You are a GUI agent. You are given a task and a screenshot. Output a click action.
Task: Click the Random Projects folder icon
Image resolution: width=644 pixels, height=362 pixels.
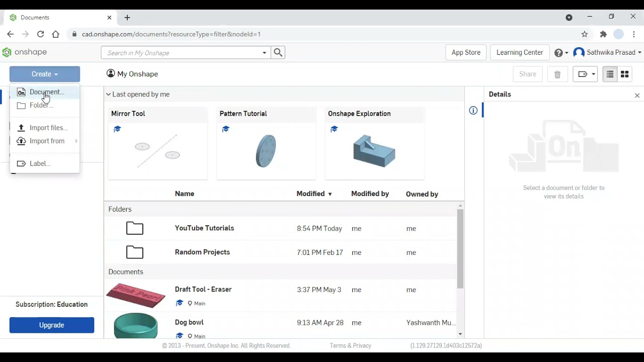pos(135,252)
